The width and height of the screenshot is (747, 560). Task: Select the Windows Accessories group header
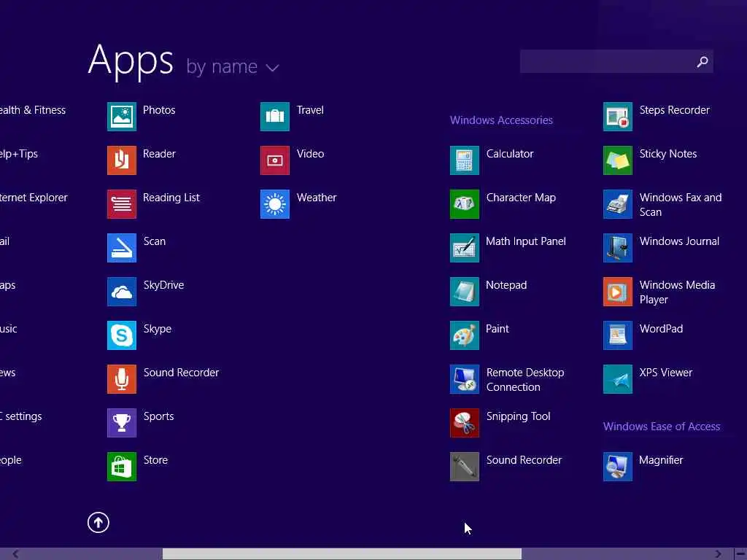pos(501,120)
